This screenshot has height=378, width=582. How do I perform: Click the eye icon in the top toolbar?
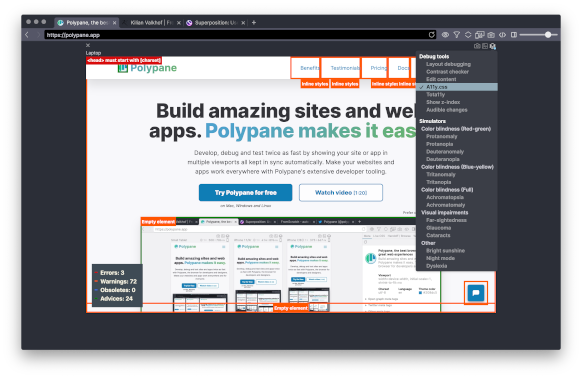[x=445, y=35]
